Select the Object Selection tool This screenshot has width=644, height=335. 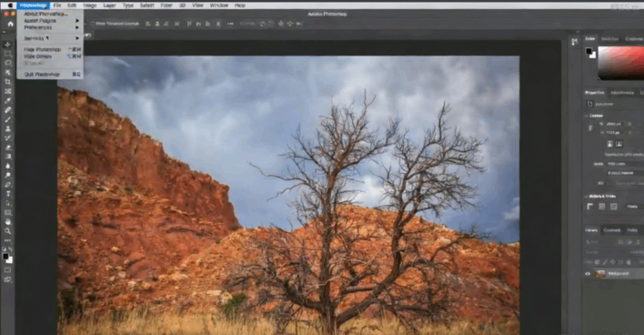click(x=7, y=72)
